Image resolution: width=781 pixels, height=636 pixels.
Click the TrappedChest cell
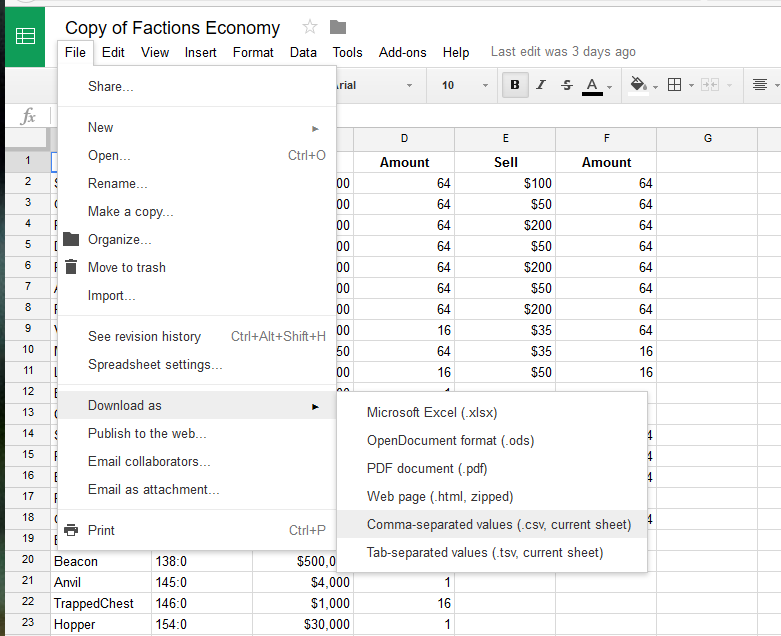coord(101,603)
